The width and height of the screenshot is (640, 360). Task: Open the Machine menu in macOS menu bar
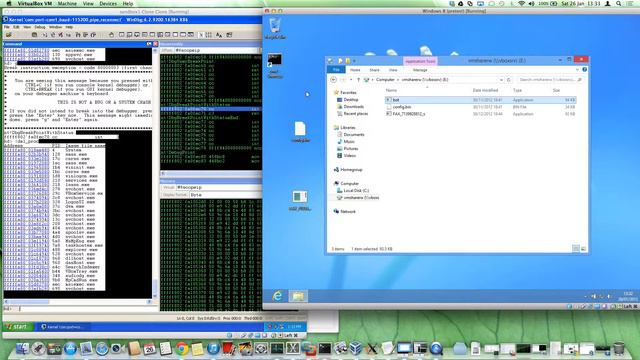[x=67, y=3]
